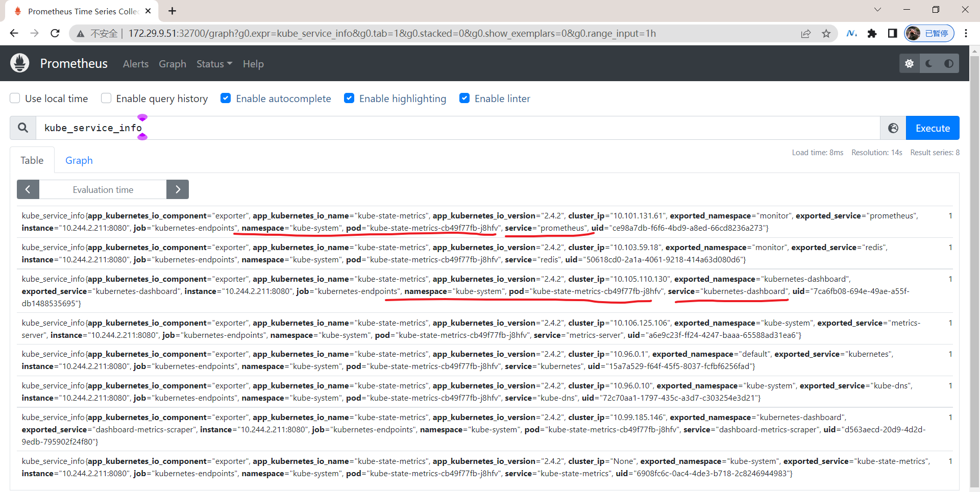Switch to dark theme moon icon

929,63
